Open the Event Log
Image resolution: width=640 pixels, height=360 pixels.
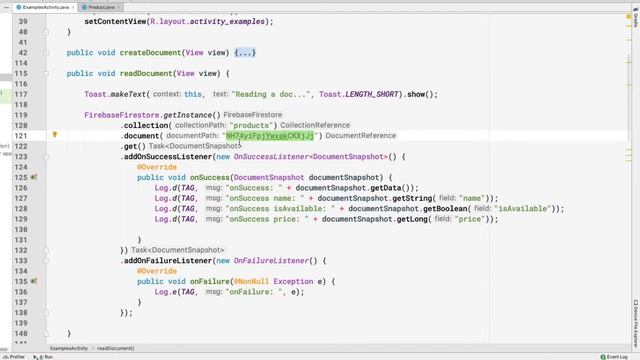point(614,357)
